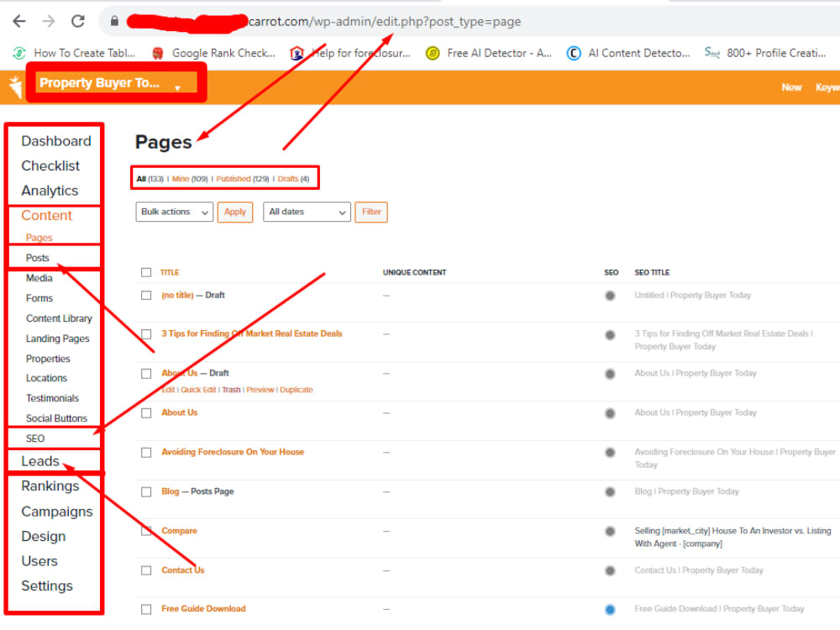Open 800+ Profile Creati... bookmark

[765, 53]
